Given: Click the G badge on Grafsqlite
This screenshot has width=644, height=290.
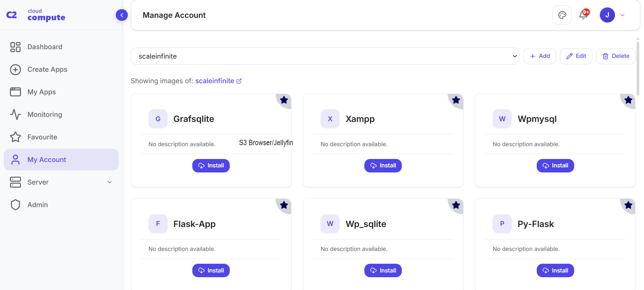Looking at the screenshot, I should (158, 119).
